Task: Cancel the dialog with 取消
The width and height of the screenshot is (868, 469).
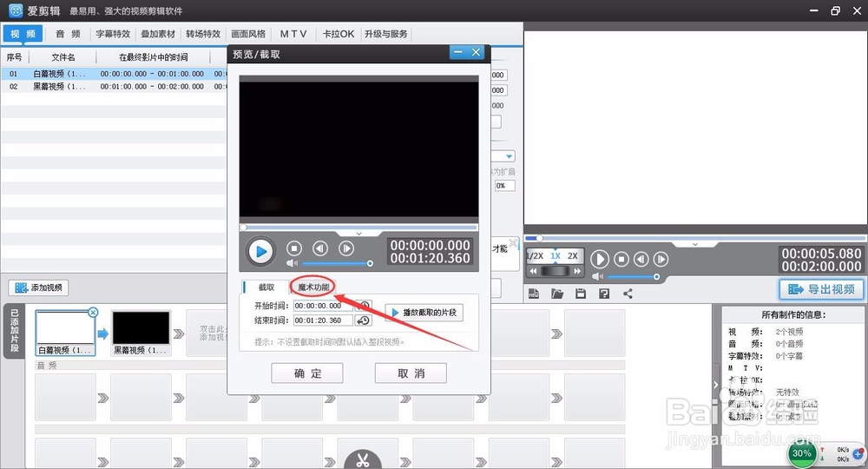Action: click(411, 373)
